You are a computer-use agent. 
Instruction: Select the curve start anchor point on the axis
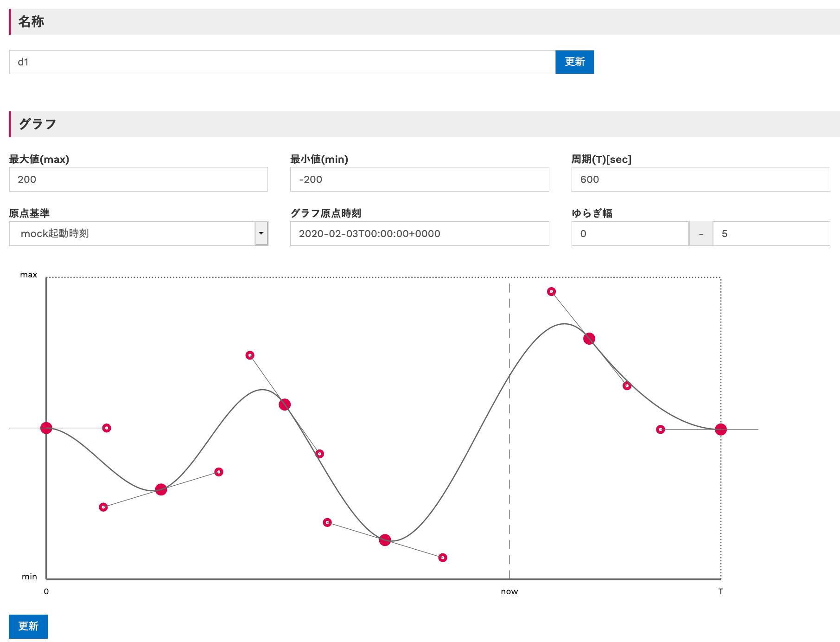point(46,428)
